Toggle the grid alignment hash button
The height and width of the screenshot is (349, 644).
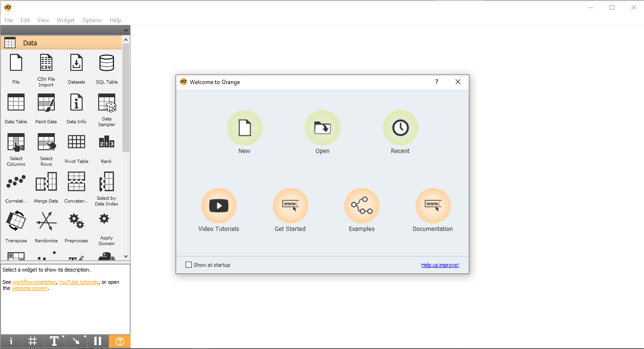[33, 341]
